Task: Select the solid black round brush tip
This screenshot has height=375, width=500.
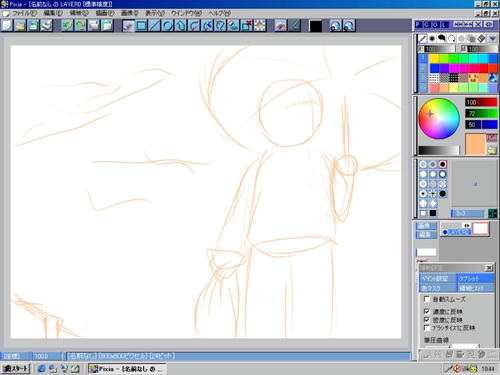Action: pos(442,194)
